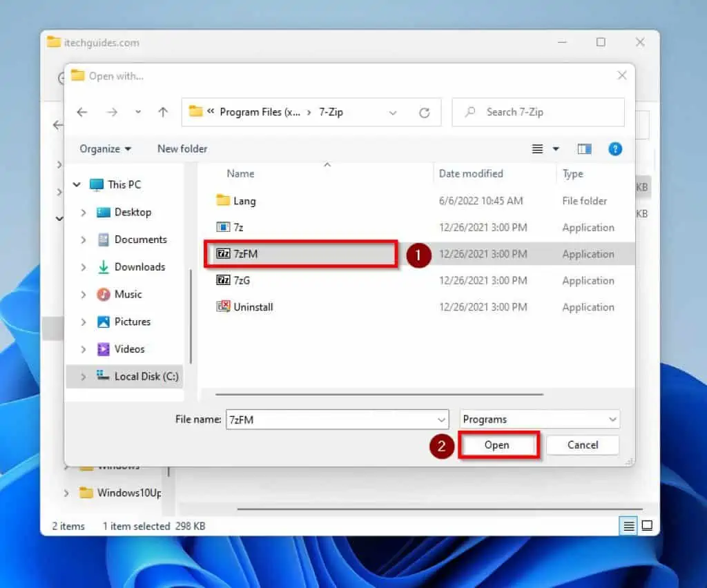
Task: Expand the Videos tree node
Action: coord(83,350)
